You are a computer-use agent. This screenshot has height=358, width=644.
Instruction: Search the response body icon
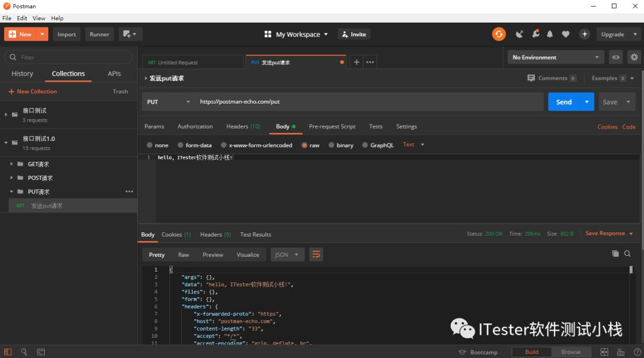pyautogui.click(x=627, y=254)
